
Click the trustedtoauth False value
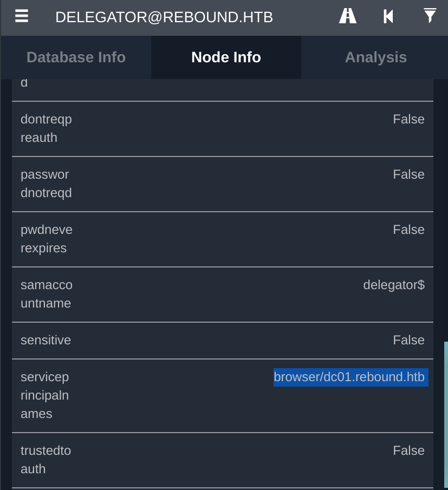click(x=408, y=451)
